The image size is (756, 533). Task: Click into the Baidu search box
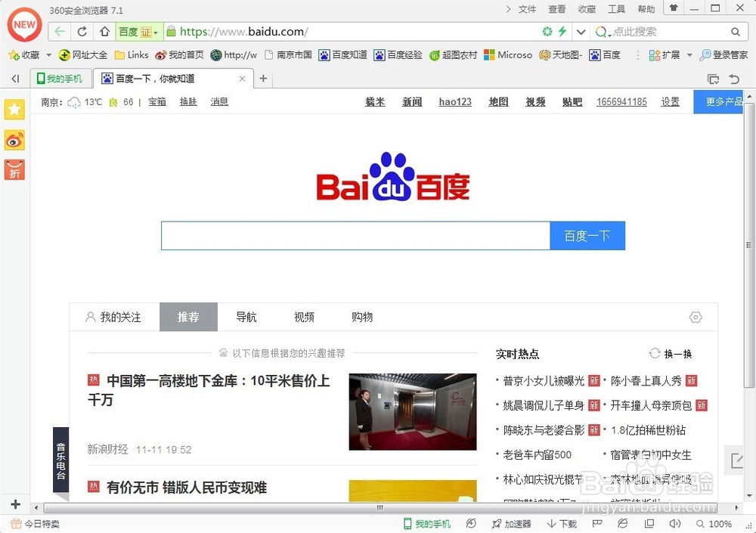click(x=355, y=236)
